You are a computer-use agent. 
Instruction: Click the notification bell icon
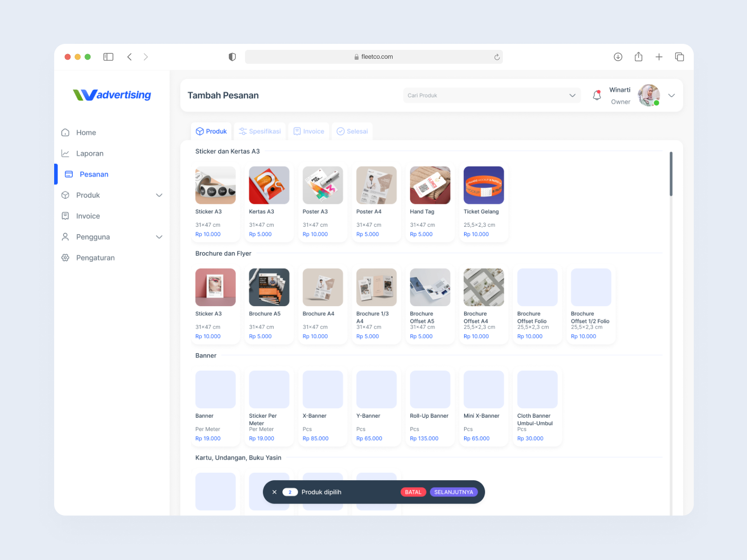tap(597, 95)
